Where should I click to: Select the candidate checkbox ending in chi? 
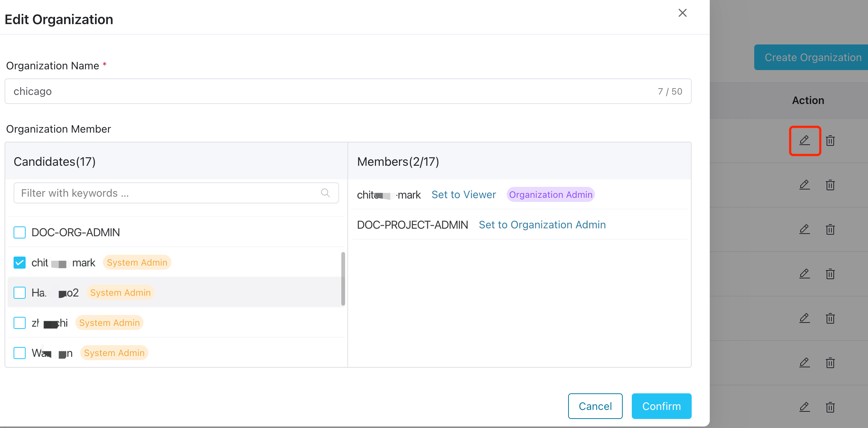[20, 323]
